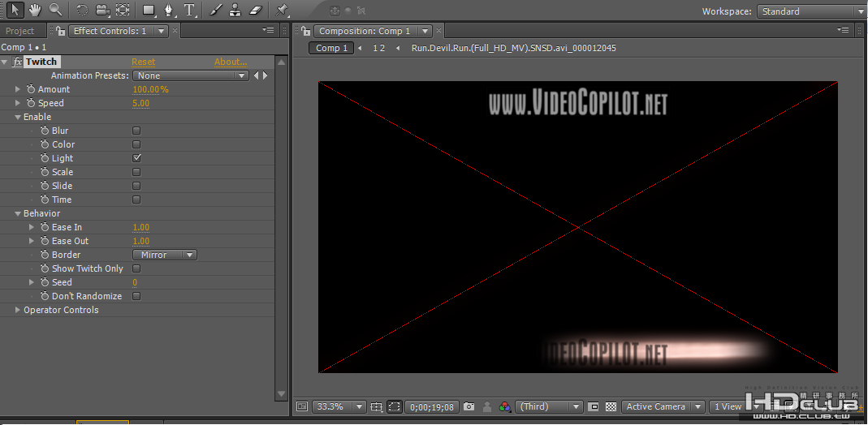The height and width of the screenshot is (425, 868).
Task: Expand the Amount property
Action: pos(18,89)
